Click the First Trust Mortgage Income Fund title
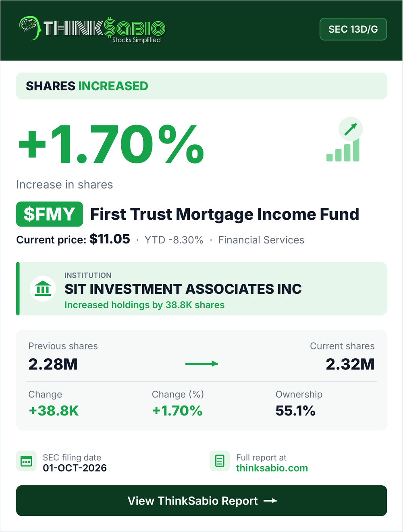 (x=224, y=214)
